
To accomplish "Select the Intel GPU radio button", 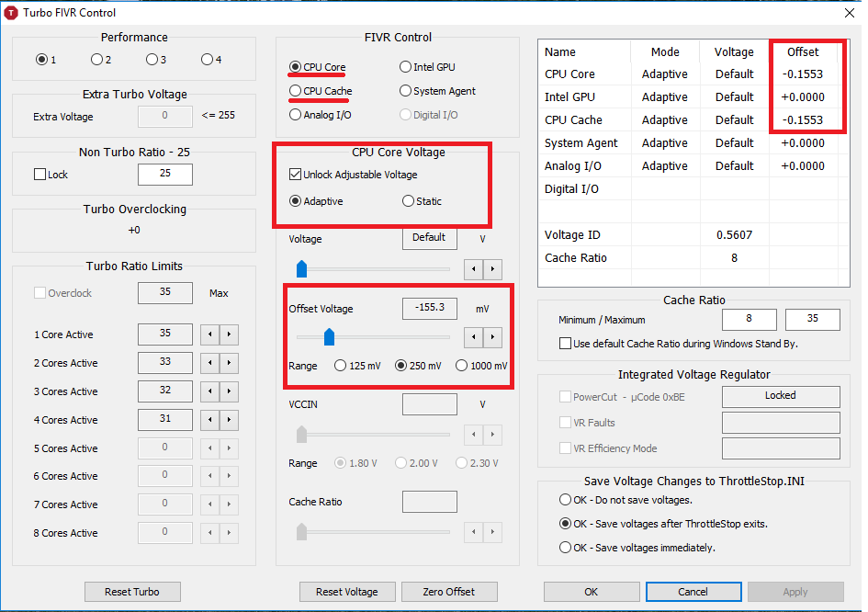I will [405, 67].
